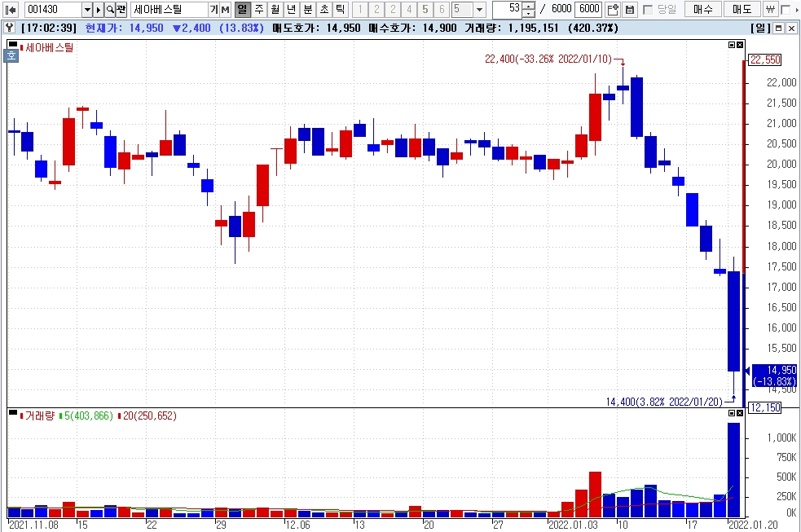The image size is (801, 532).
Task: Click the tall blue volume bar for 2022.01.20
Action: click(x=733, y=470)
